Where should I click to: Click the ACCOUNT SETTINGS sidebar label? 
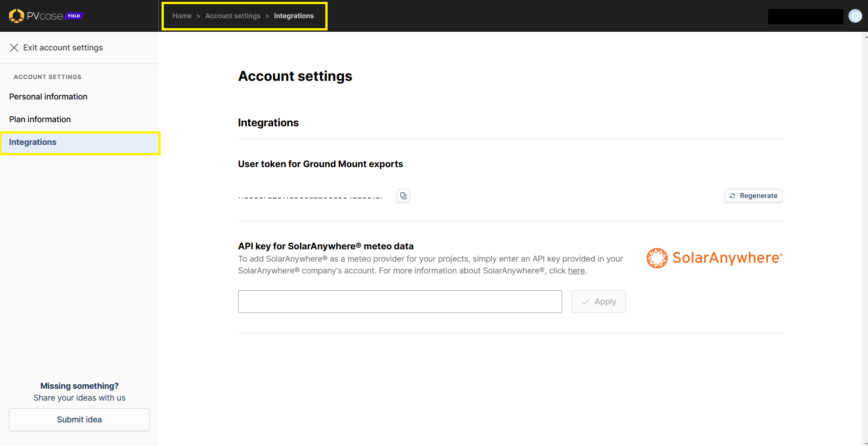(x=48, y=77)
